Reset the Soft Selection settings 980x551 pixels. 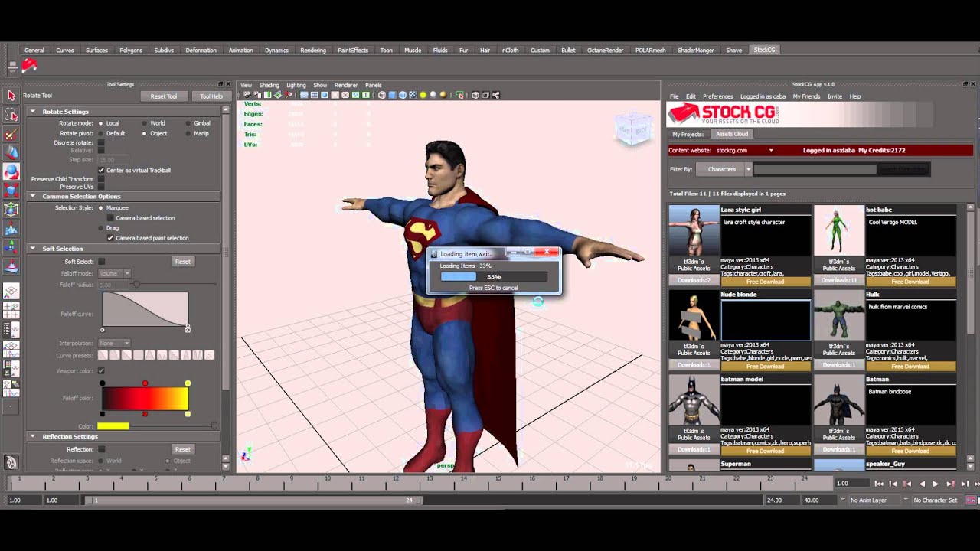[182, 262]
